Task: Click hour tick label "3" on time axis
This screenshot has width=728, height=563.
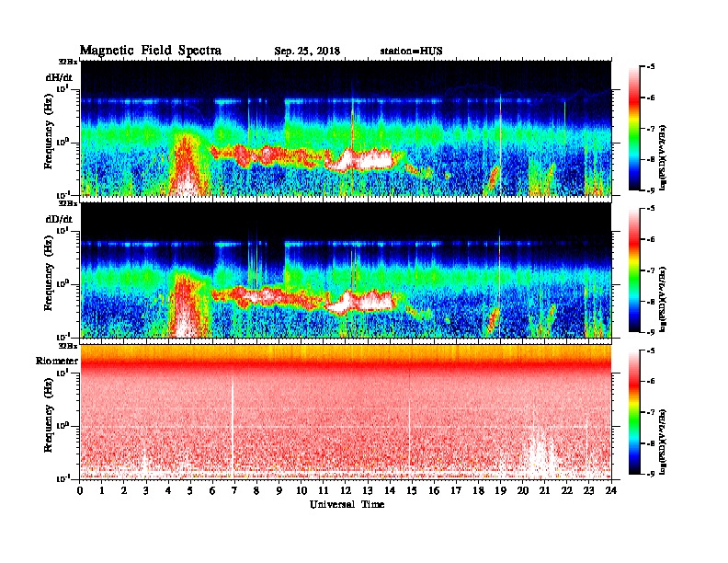Action: 146,490
